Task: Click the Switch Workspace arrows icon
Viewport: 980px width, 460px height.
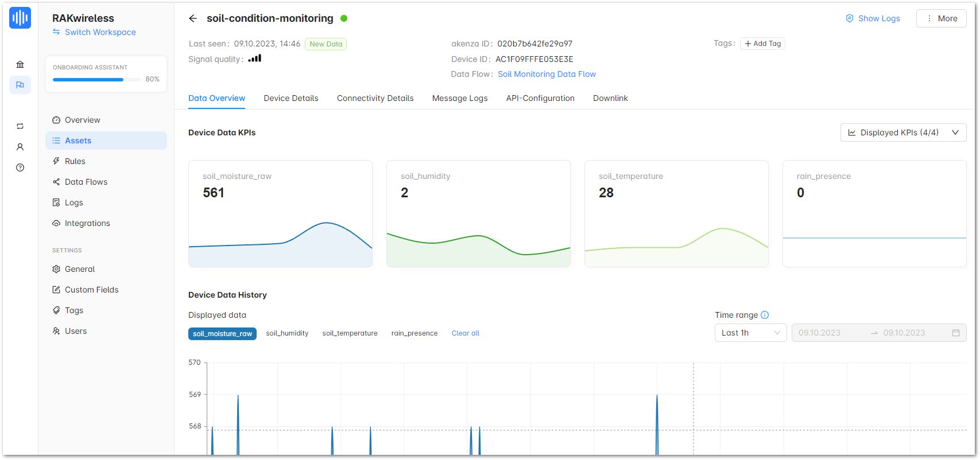Action: coord(56,32)
